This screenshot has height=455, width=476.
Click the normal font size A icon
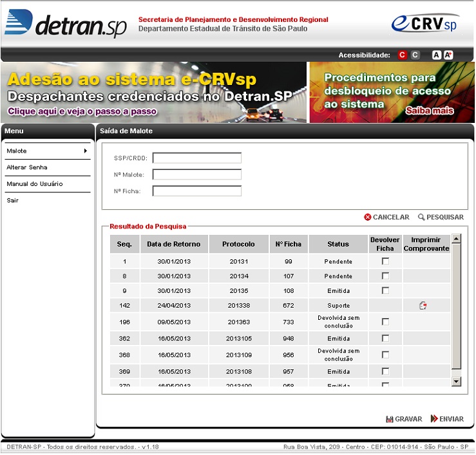coord(436,55)
